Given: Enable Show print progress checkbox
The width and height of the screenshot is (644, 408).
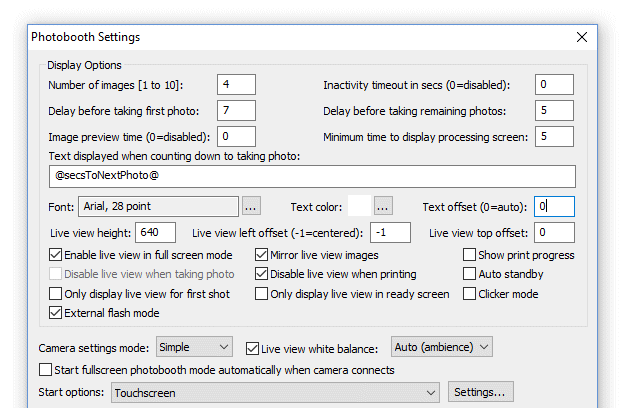Looking at the screenshot, I should [x=470, y=255].
